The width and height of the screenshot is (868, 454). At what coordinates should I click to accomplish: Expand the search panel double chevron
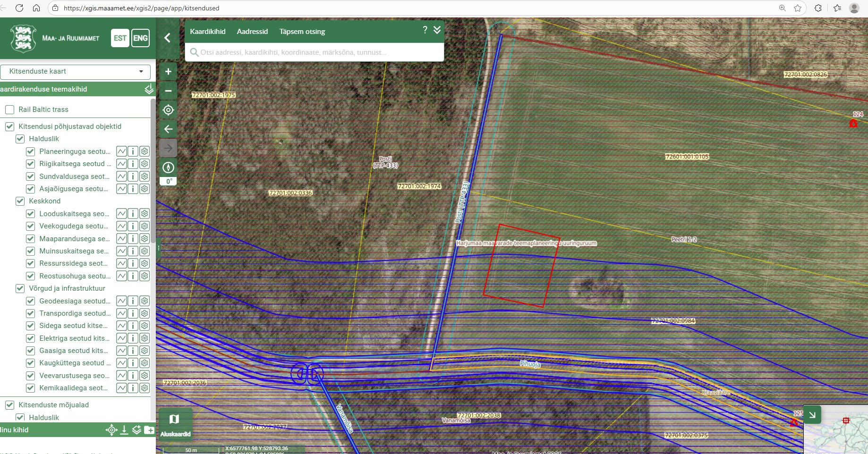(437, 30)
